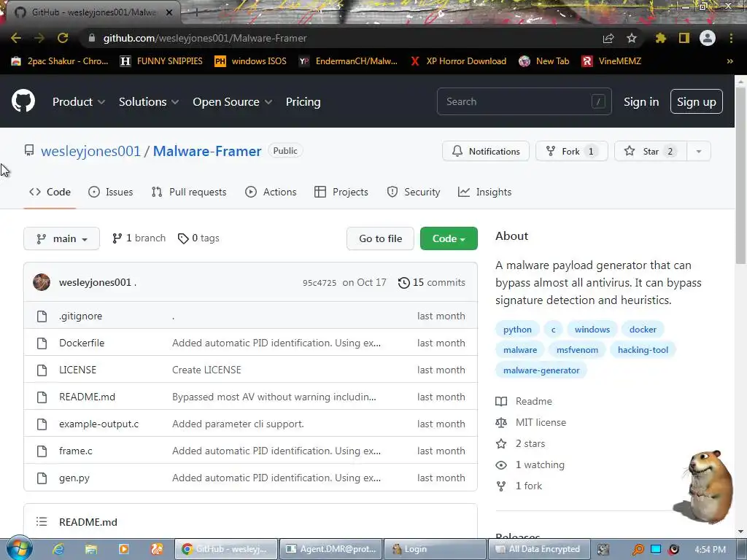The image size is (747, 560).
Task: Click the GitHub octocat logo
Action: pyautogui.click(x=23, y=101)
